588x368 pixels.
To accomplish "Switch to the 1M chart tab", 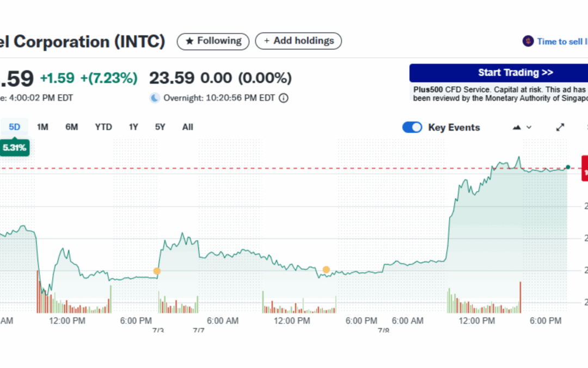I will pos(42,126).
